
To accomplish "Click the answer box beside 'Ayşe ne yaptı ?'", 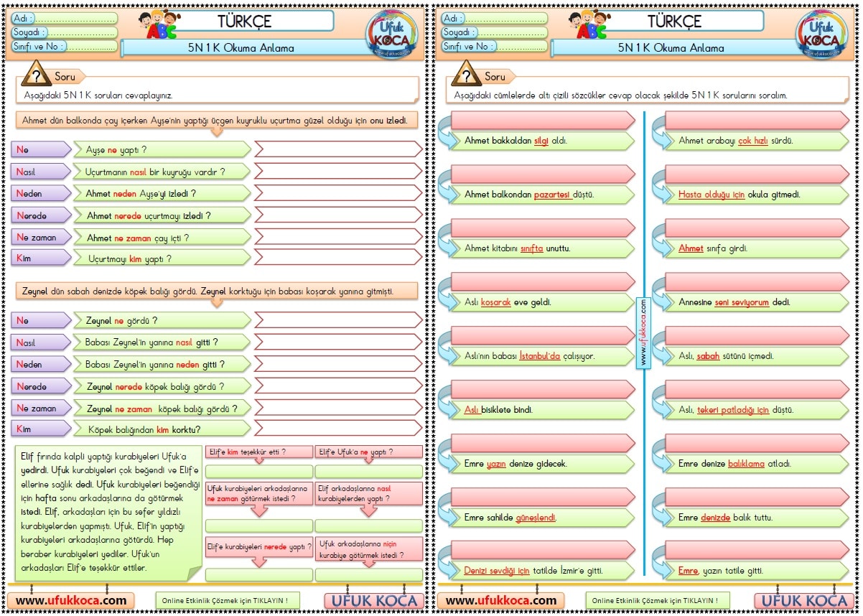I will point(338,149).
